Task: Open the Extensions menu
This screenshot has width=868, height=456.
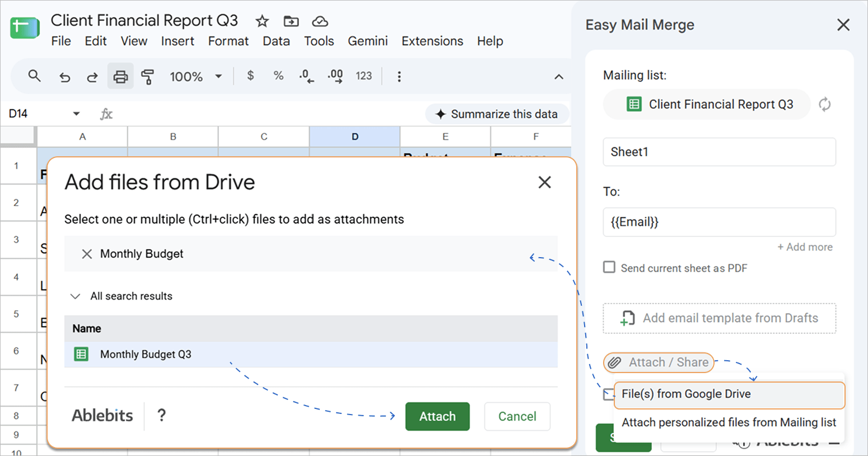Action: [432, 41]
